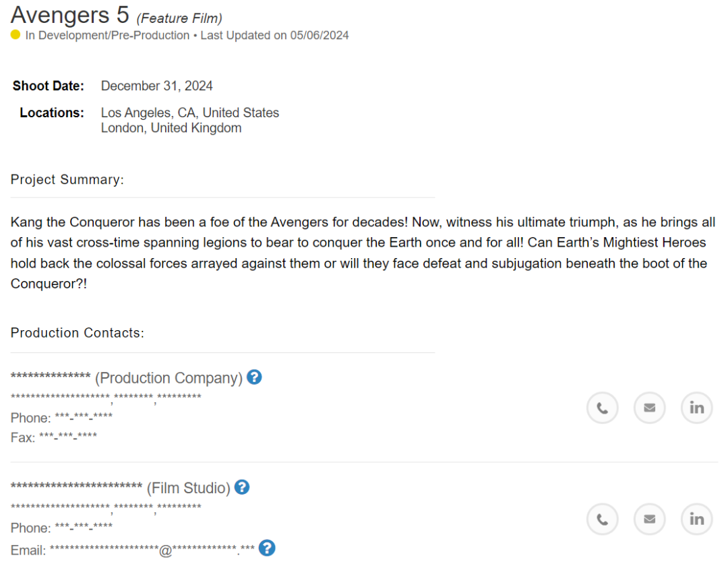The width and height of the screenshot is (728, 566).
Task: Click the help icon beside the masked email
Action: click(x=267, y=548)
